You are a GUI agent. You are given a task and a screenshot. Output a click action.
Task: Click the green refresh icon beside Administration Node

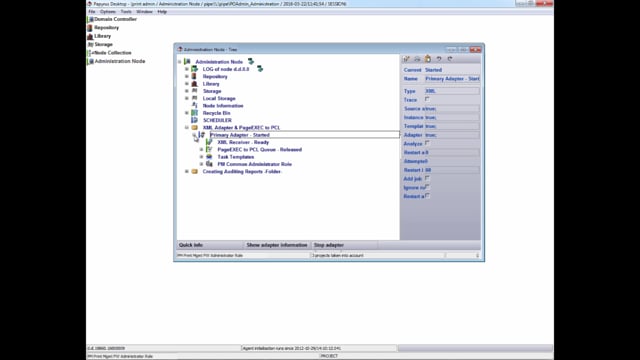[251, 62]
